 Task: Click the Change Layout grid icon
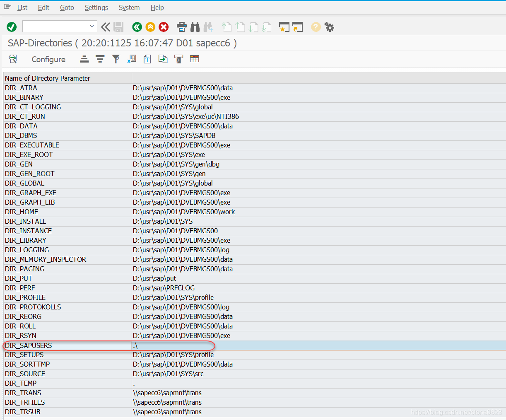[x=195, y=59]
